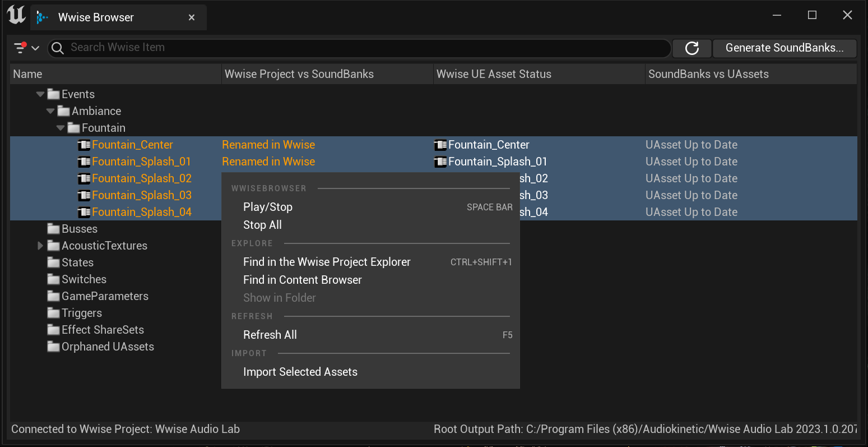The width and height of the screenshot is (868, 447).
Task: Trigger Refresh All in the context menu
Action: pyautogui.click(x=270, y=334)
